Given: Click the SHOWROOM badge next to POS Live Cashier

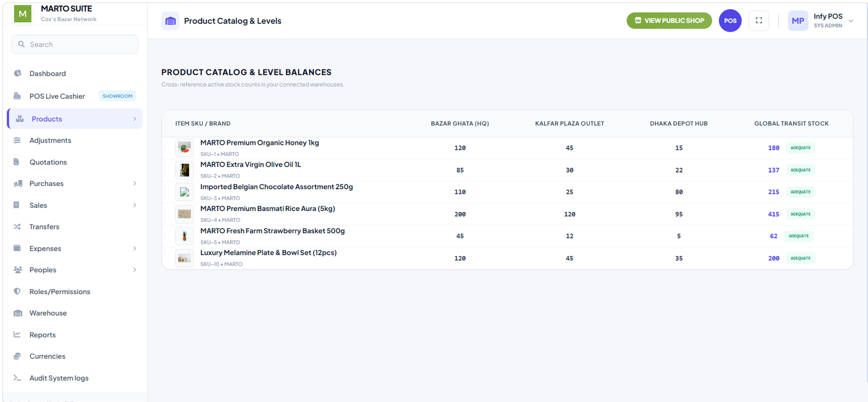Looking at the screenshot, I should (x=117, y=96).
